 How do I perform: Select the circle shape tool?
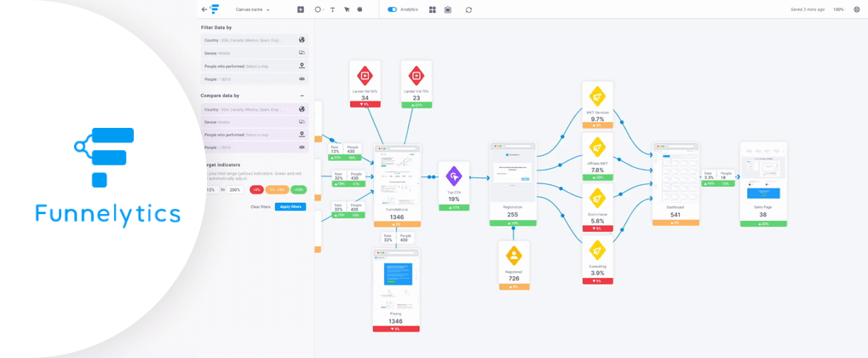pyautogui.click(x=319, y=9)
